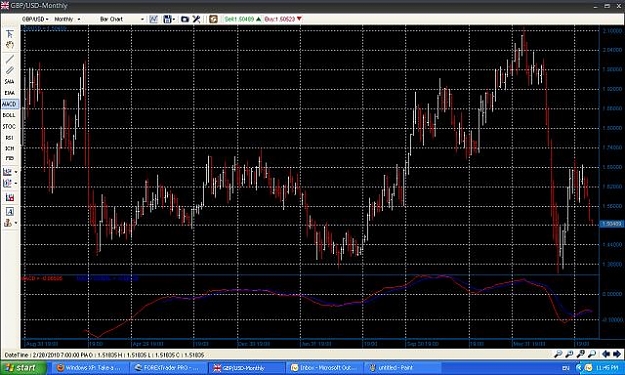This screenshot has height=375, width=625.
Task: Click the 11:45 PM system clock
Action: point(608,368)
